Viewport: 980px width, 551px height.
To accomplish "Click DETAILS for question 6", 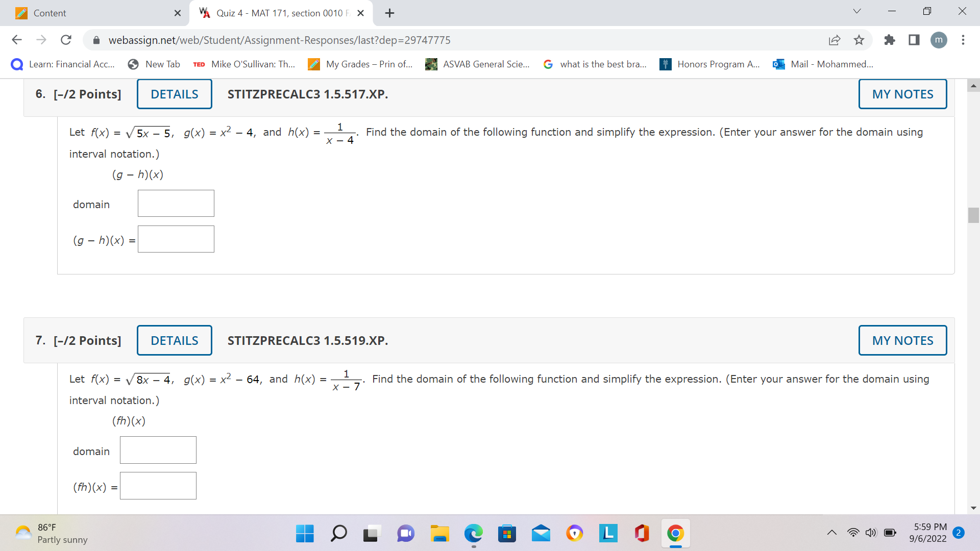I will pyautogui.click(x=174, y=94).
